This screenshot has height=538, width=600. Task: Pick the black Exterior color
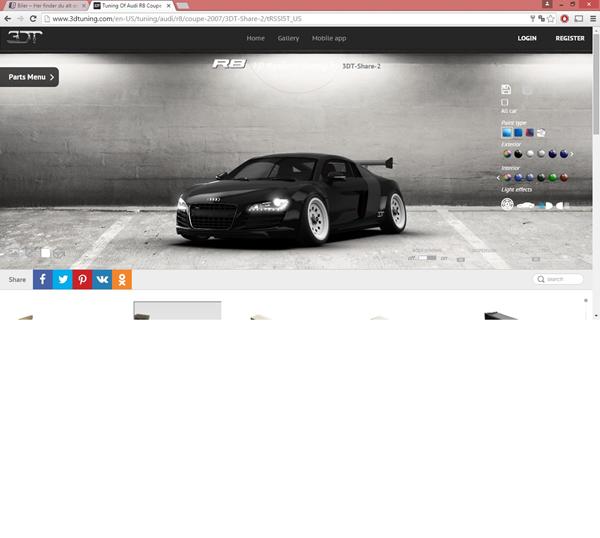tap(518, 154)
